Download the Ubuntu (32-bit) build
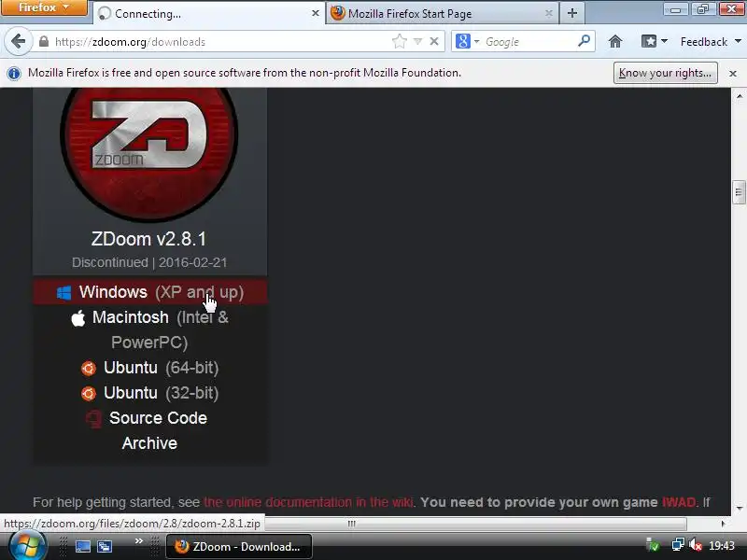 149,393
